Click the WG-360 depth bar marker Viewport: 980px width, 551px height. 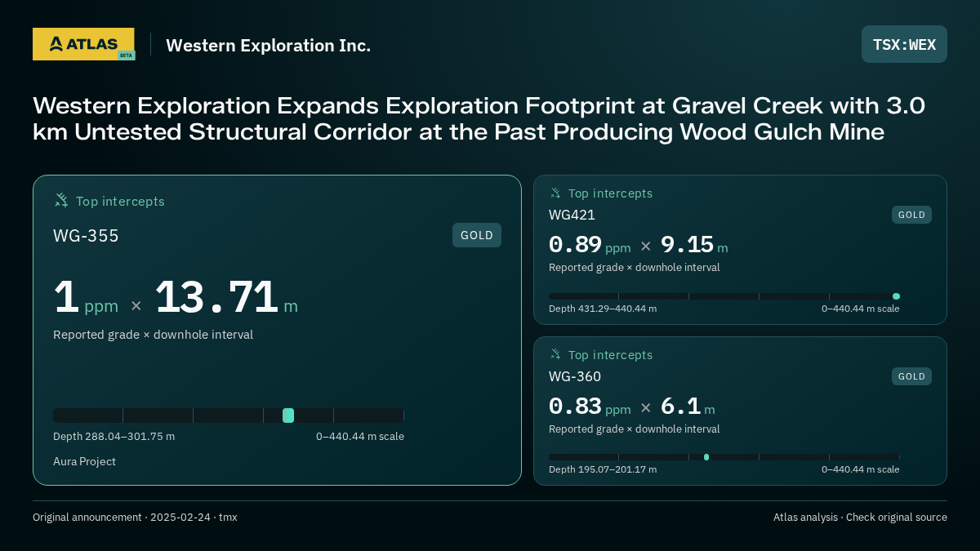[x=706, y=457]
